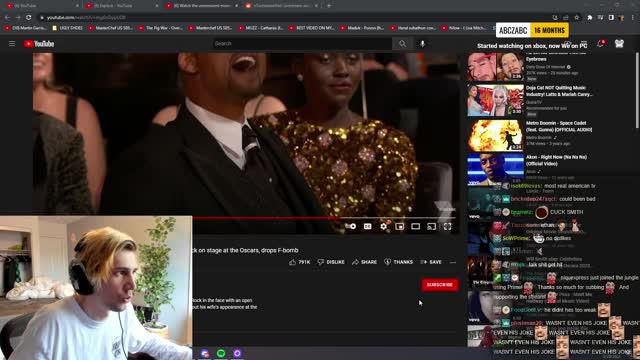Open the YouTube account avatar menu
This screenshot has height=360, width=640.
[619, 44]
